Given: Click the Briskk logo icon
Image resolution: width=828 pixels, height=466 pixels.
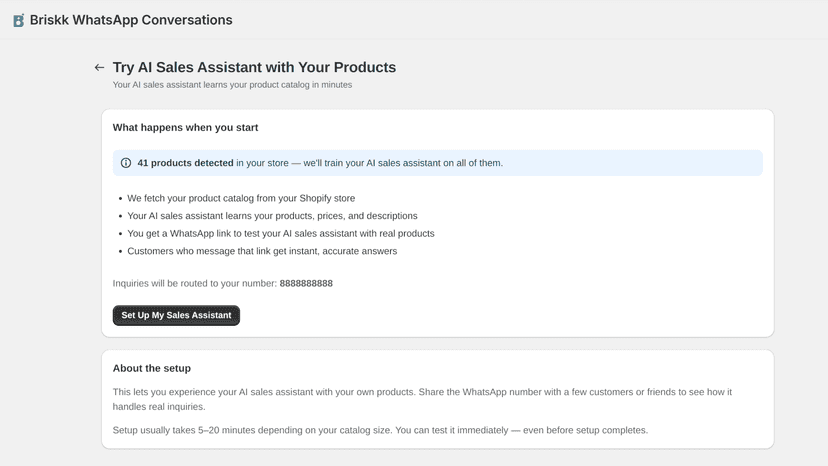Looking at the screenshot, I should click(x=18, y=20).
